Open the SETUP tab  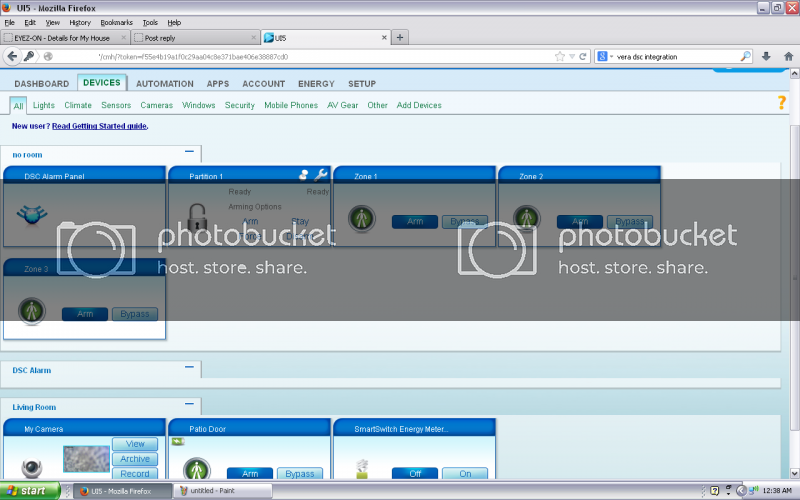click(362, 84)
